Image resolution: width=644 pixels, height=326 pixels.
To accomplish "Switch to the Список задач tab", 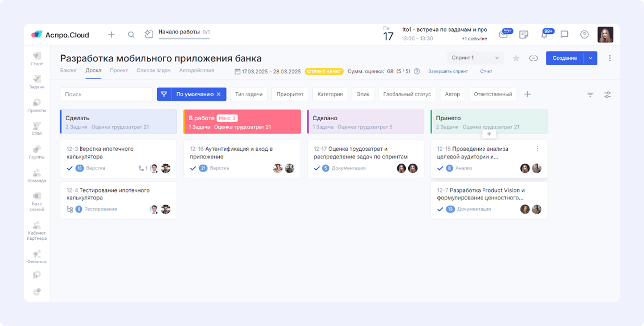I will (x=154, y=71).
